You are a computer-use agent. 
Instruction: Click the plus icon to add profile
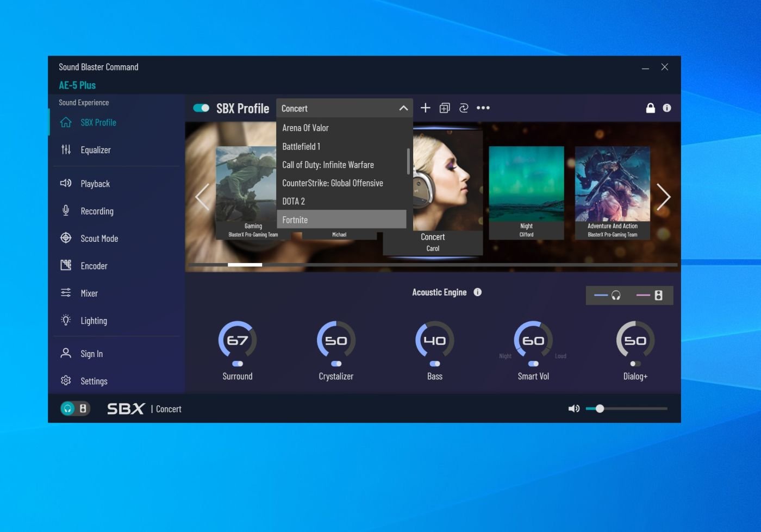pyautogui.click(x=426, y=108)
